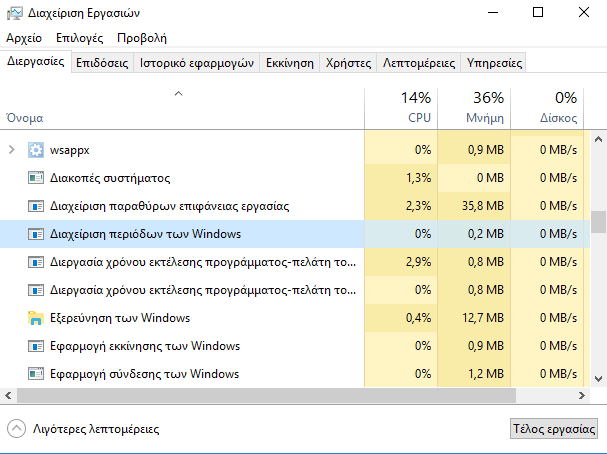This screenshot has height=454, width=607.
Task: Click the vertical scrollbar up arrow
Action: (598, 139)
